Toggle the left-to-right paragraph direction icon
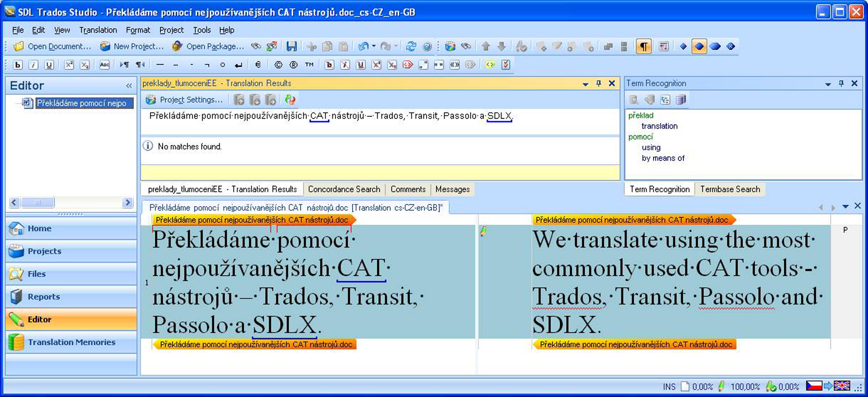This screenshot has width=868, height=397. tap(124, 65)
